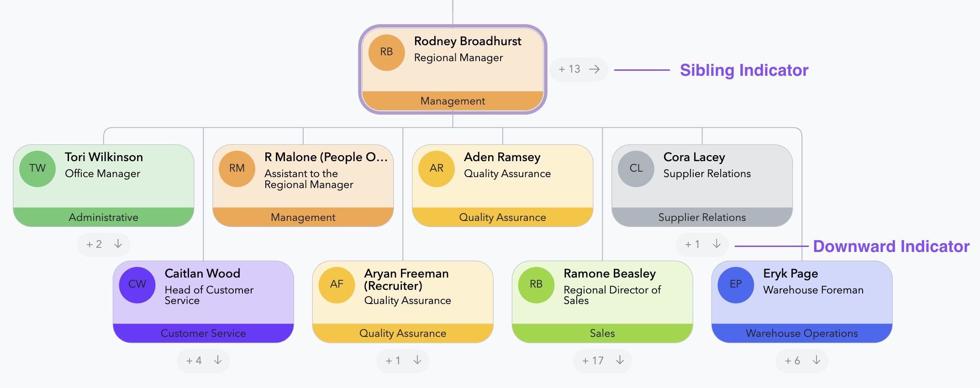
Task: Expand Cora Lacey's 1 hidden report
Action: pyautogui.click(x=701, y=244)
